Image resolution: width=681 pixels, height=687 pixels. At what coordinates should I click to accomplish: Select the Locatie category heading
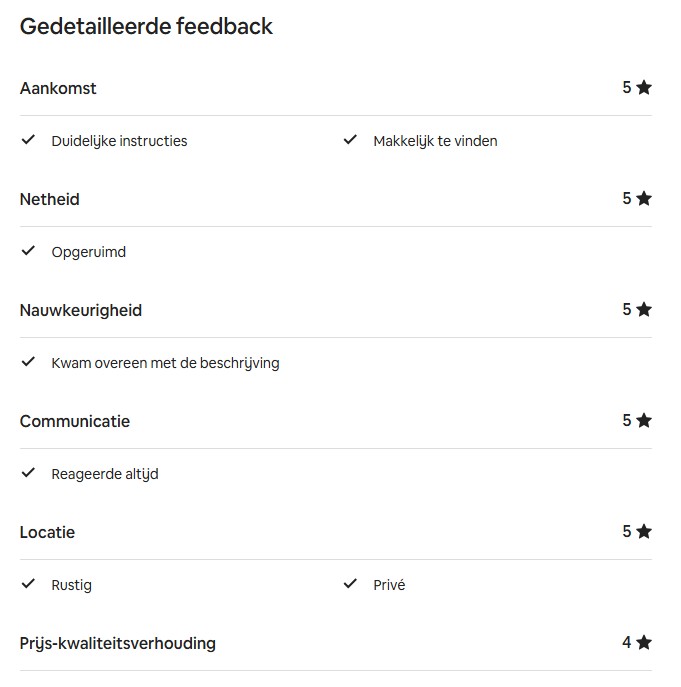tap(47, 532)
